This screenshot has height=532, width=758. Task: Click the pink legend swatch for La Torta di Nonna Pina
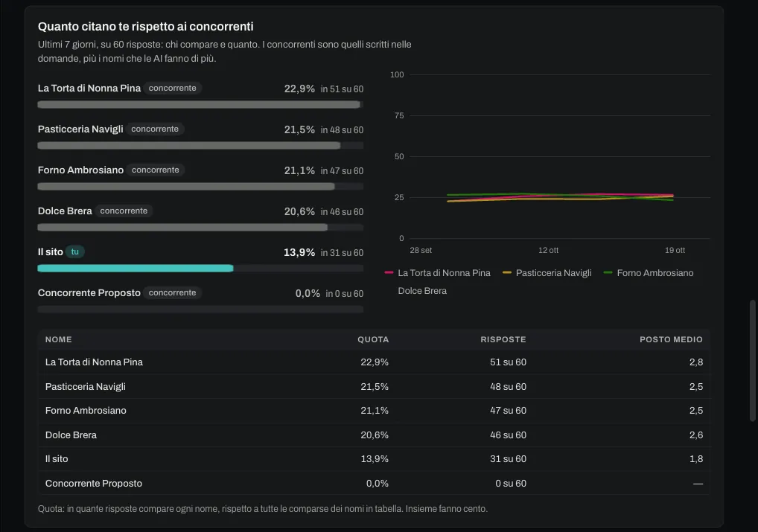(389, 273)
